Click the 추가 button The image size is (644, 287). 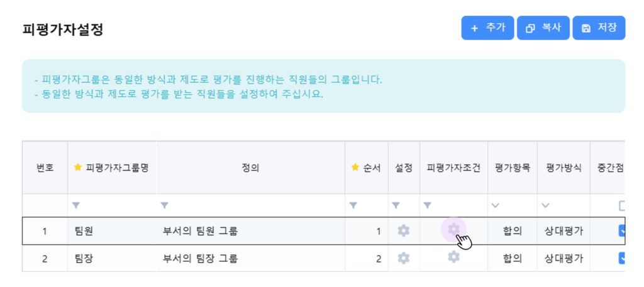tap(487, 28)
